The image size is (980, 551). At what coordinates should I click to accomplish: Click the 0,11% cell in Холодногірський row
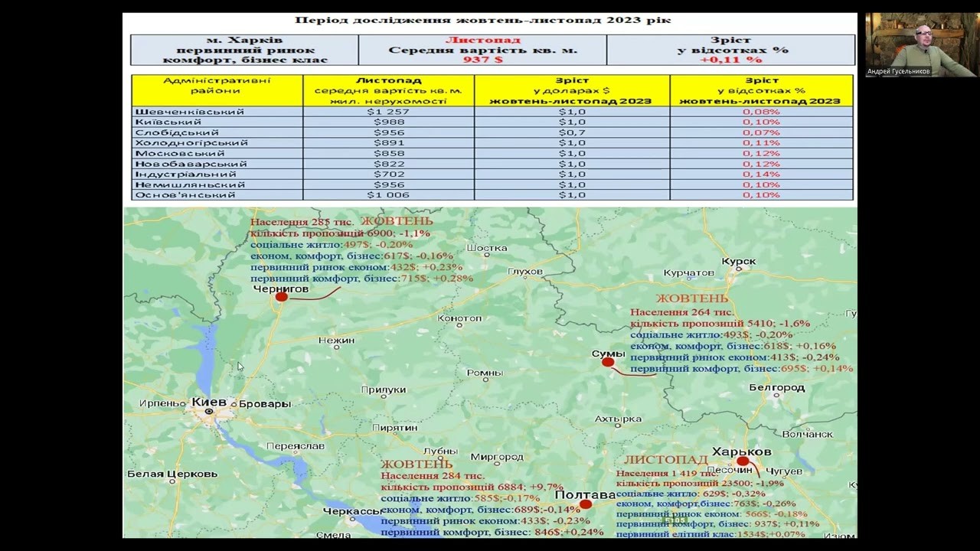tap(761, 143)
